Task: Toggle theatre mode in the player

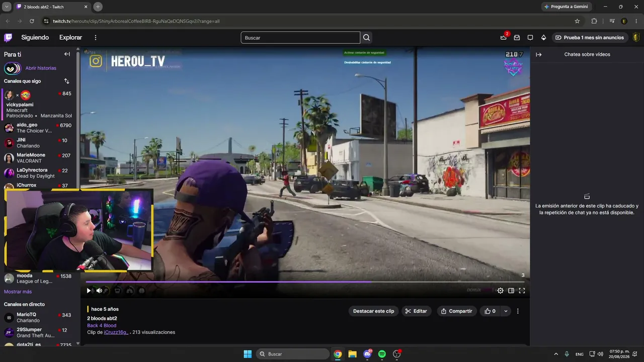Action: (511, 291)
